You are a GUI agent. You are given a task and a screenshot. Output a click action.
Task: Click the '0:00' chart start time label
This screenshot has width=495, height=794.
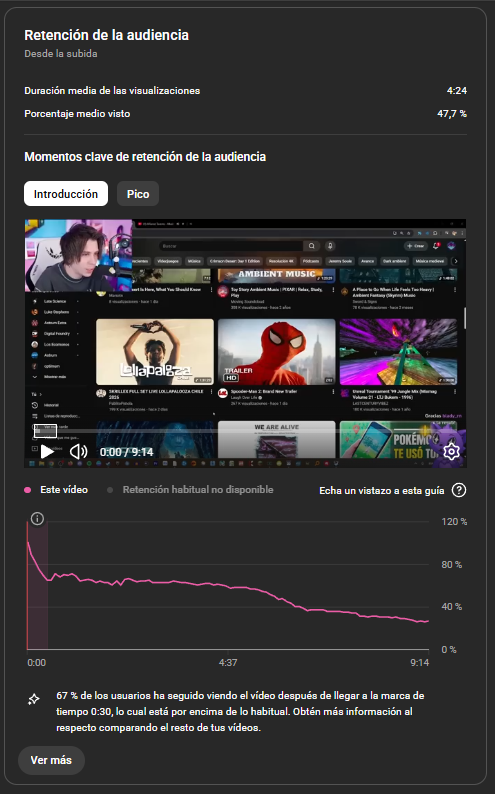[x=36, y=662]
